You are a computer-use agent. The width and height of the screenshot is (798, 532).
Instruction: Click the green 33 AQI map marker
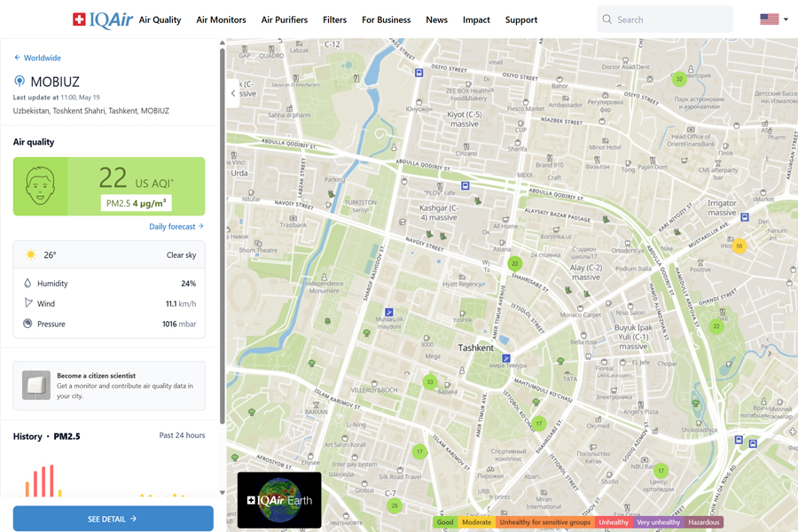click(430, 382)
